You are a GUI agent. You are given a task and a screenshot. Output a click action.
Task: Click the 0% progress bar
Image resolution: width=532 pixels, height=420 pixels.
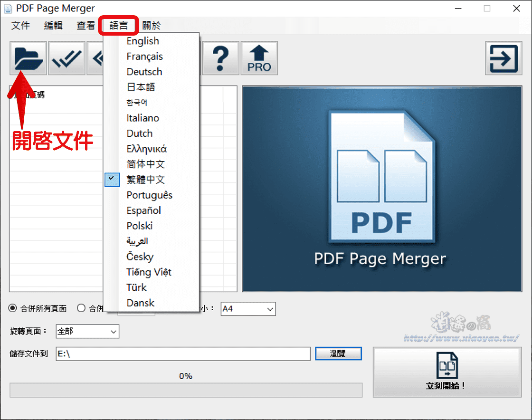[186, 390]
